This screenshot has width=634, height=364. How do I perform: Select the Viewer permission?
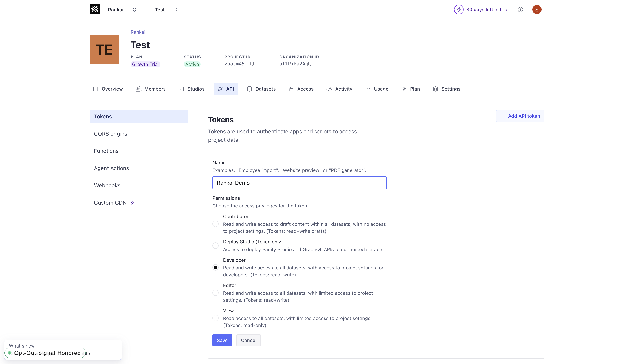coord(215,318)
